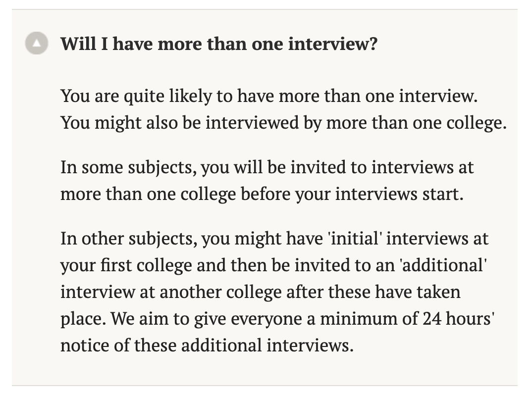Click the paragraph starting 'In other subjects'

274,292
